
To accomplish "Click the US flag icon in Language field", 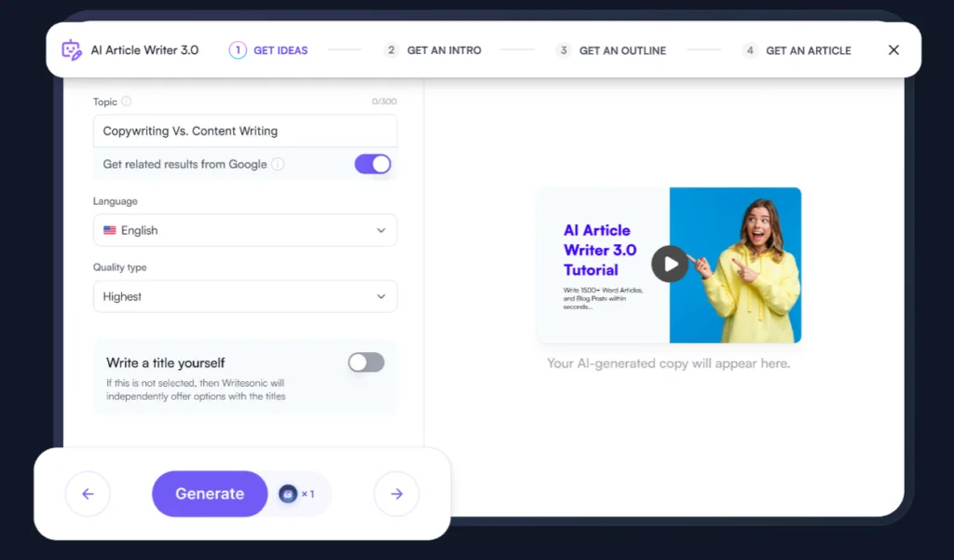I will tap(110, 231).
